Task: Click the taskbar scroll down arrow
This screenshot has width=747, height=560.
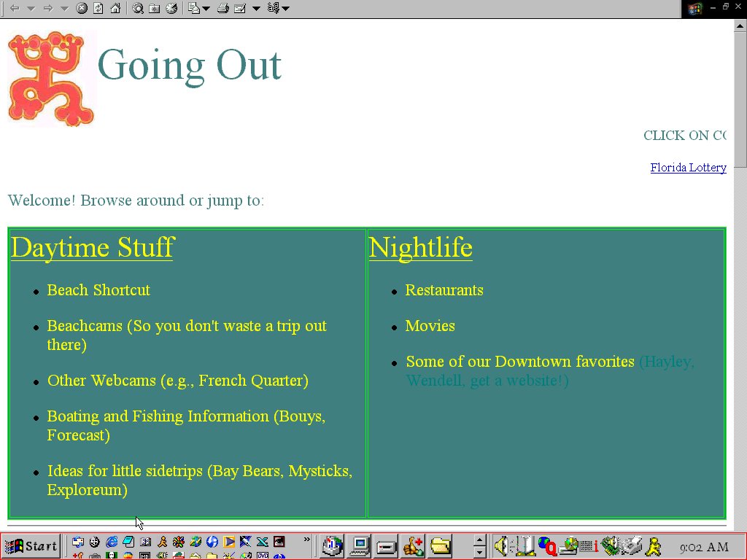Action: [479, 553]
